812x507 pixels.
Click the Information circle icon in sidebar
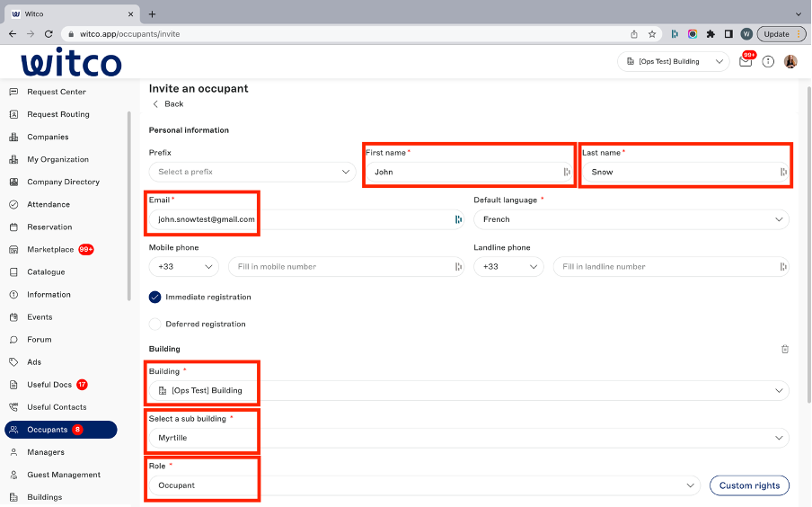[x=14, y=295]
